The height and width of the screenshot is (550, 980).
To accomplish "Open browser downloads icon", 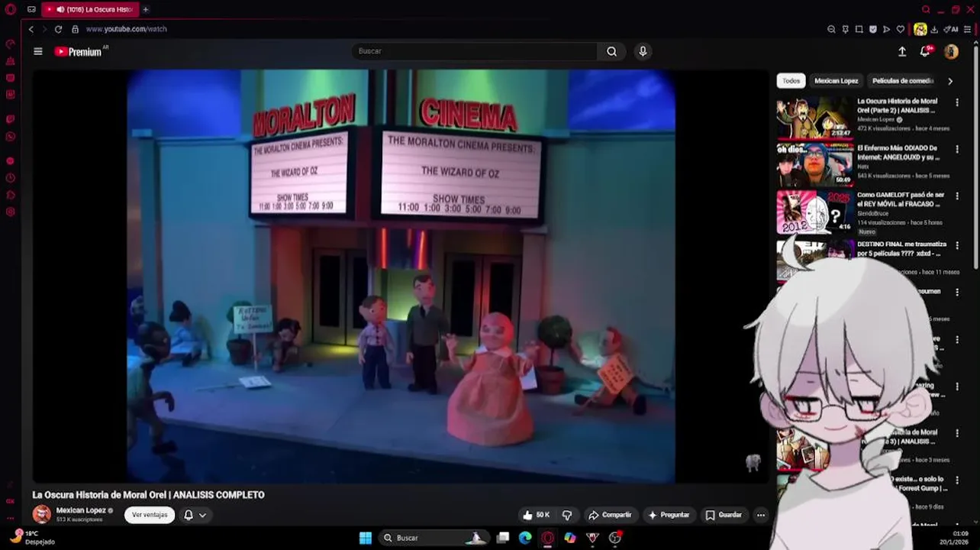I will [934, 29].
